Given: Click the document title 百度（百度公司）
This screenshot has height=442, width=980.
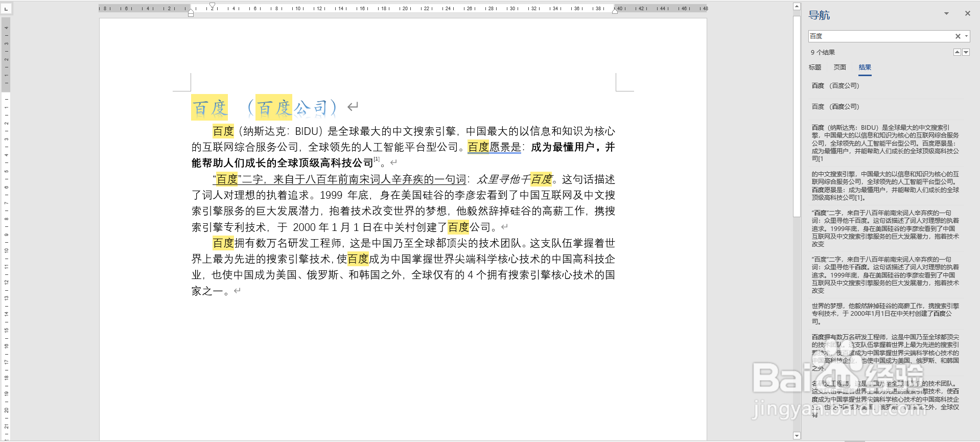Looking at the screenshot, I should [265, 107].
